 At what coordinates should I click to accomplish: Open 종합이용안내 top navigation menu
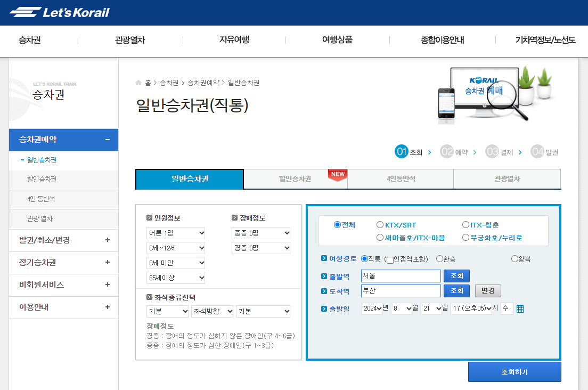443,40
